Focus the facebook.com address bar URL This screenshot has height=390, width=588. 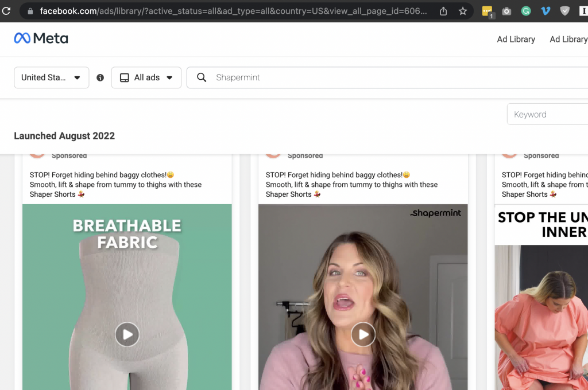click(233, 11)
